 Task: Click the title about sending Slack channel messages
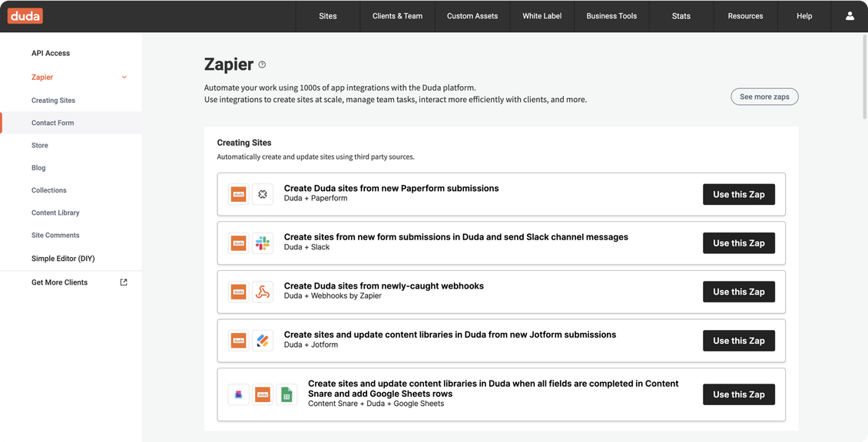tap(456, 237)
